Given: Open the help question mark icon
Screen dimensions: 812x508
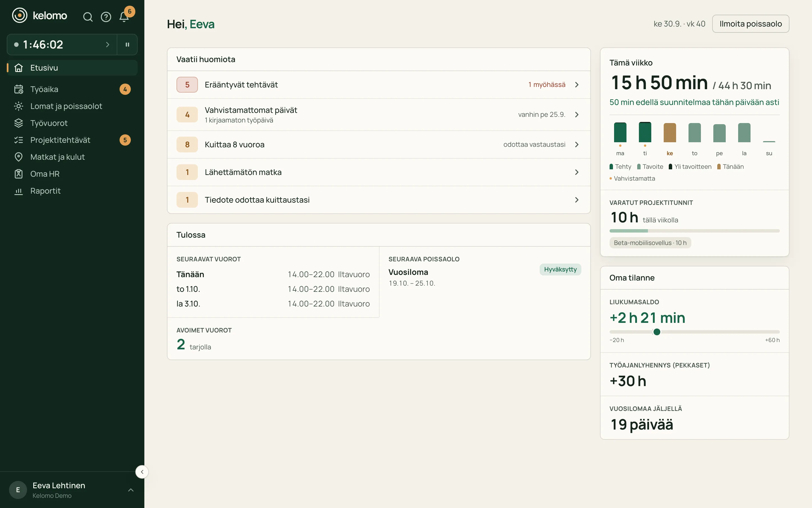Looking at the screenshot, I should [x=106, y=17].
